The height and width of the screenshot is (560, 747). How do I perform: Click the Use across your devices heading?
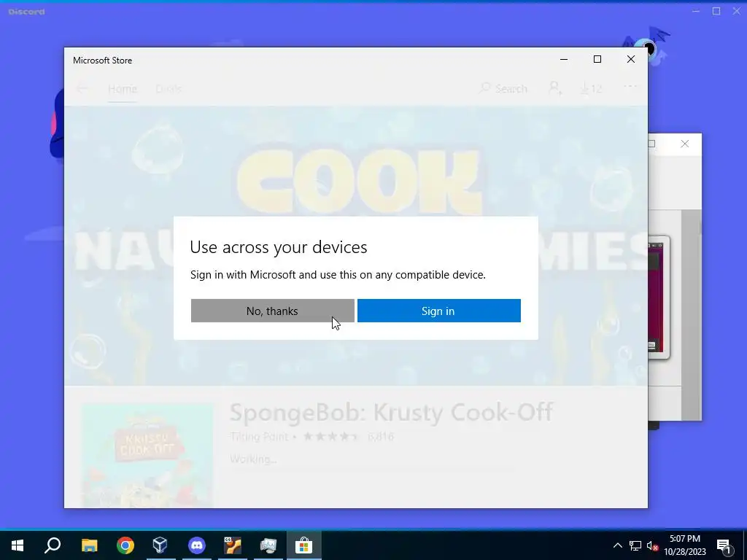click(x=279, y=247)
